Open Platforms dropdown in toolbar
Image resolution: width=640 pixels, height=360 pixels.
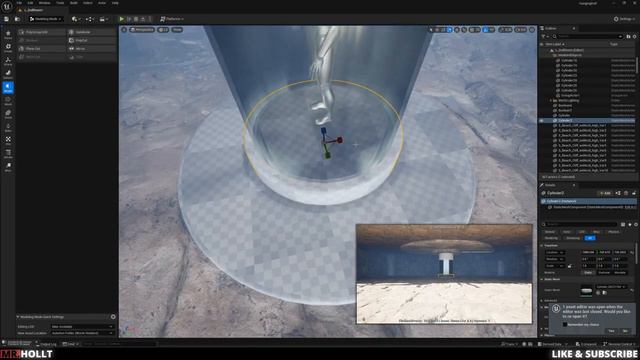pyautogui.click(x=171, y=19)
